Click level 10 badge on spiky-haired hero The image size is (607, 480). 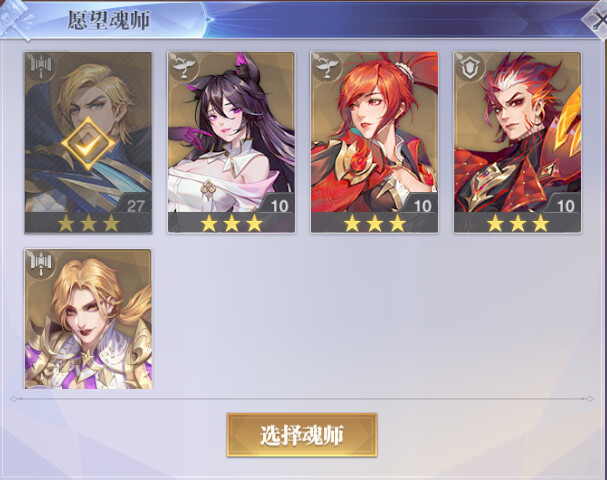566,206
